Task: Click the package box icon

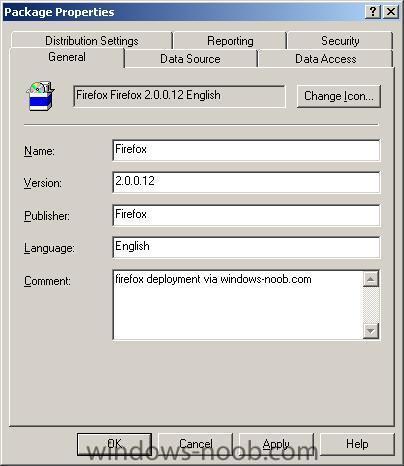Action: click(40, 96)
